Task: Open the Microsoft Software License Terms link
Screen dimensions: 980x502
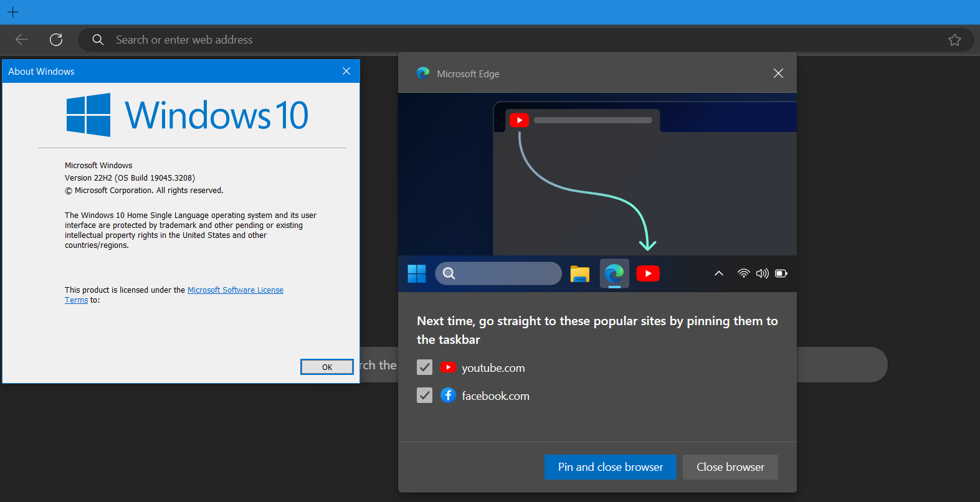Action: (235, 290)
